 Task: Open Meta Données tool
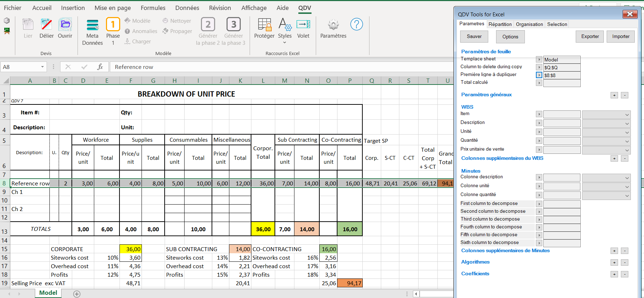coord(92,26)
